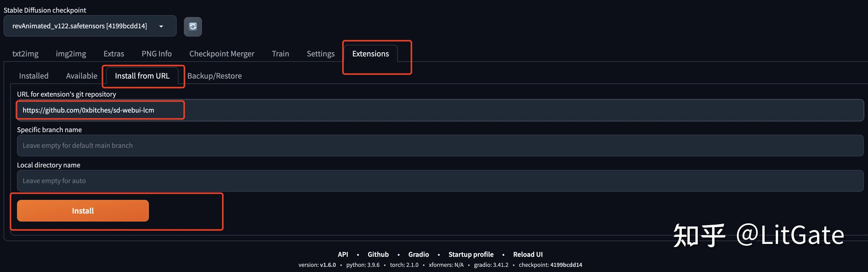The height and width of the screenshot is (272, 868).
Task: Go to the Extras tab
Action: coord(114,54)
